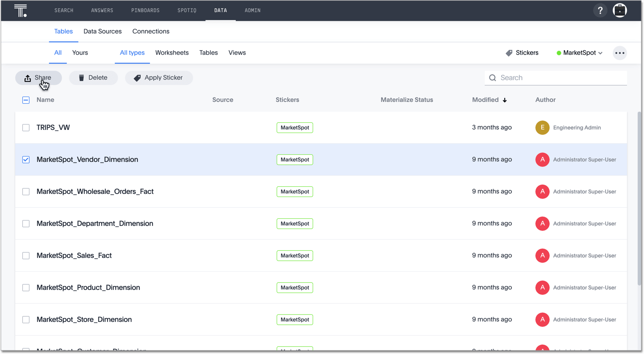Image resolution: width=644 pixels, height=354 pixels.
Task: Uncheck the MarketSpot_Vendor_Dimension checkbox
Action: (x=26, y=160)
